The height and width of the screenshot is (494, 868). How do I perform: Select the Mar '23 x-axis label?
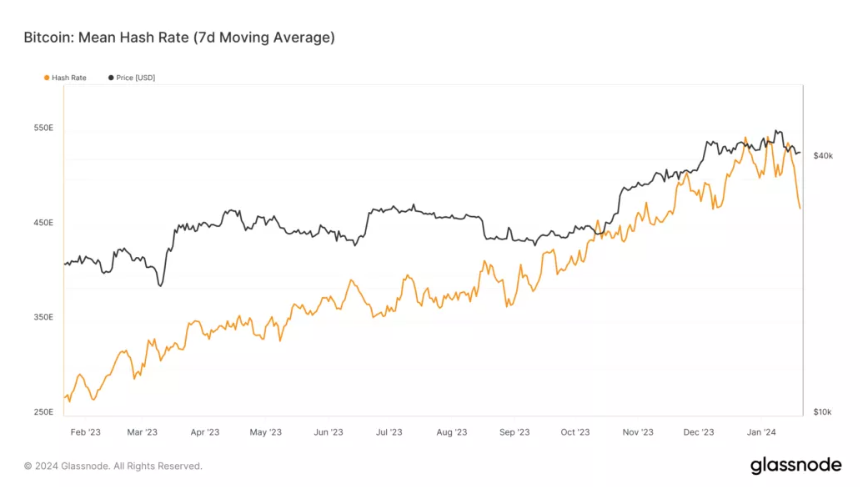142,432
